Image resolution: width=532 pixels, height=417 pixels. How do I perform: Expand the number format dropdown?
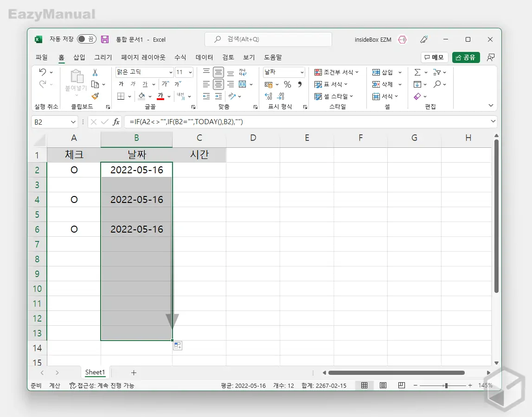coord(302,72)
